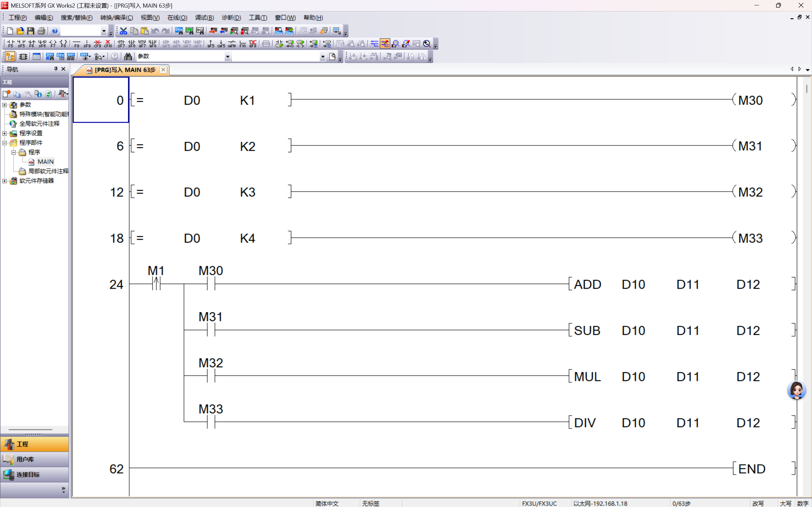Image resolution: width=812 pixels, height=507 pixels.
Task: Collapse the 程序部件 tree node
Action: pos(5,143)
